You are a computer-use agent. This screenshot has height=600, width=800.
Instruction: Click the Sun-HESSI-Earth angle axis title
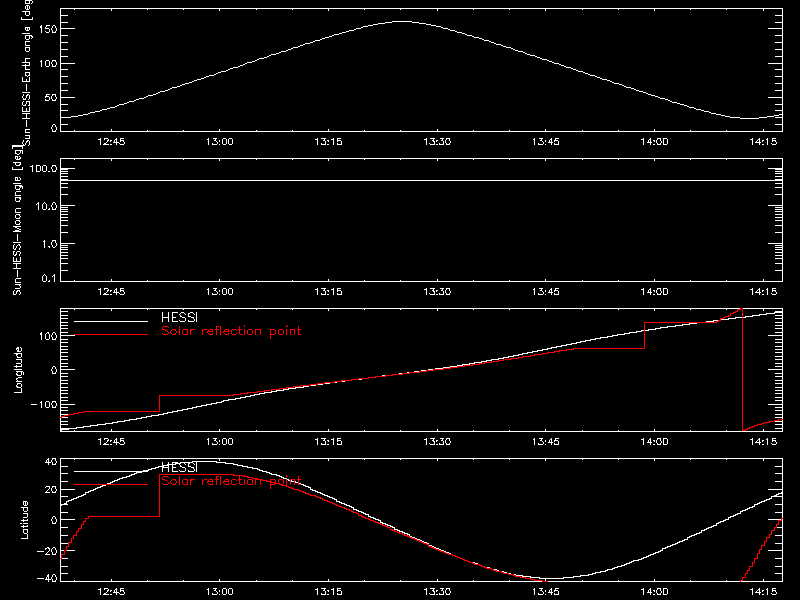pyautogui.click(x=28, y=73)
